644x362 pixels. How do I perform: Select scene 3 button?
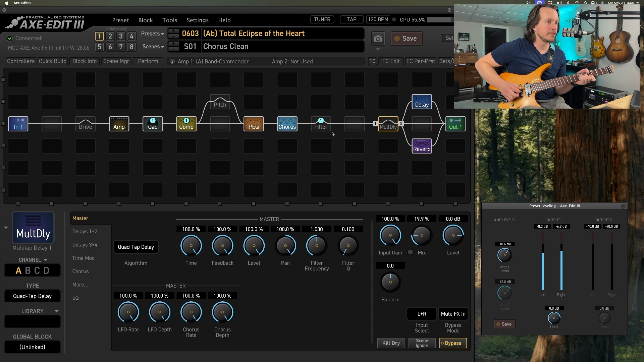point(121,36)
